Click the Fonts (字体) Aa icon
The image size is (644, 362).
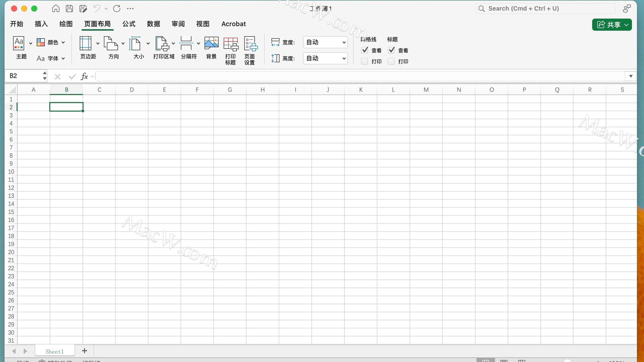pos(41,58)
